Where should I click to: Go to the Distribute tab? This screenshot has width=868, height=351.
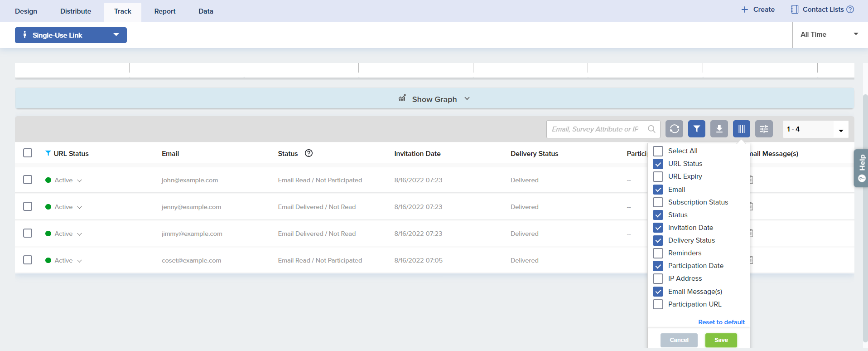76,11
